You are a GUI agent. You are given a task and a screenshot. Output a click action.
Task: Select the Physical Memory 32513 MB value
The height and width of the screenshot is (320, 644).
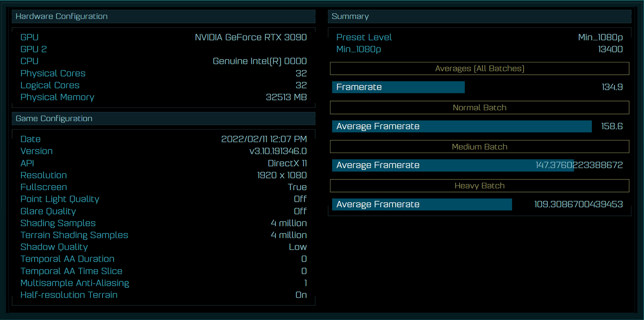(x=286, y=97)
